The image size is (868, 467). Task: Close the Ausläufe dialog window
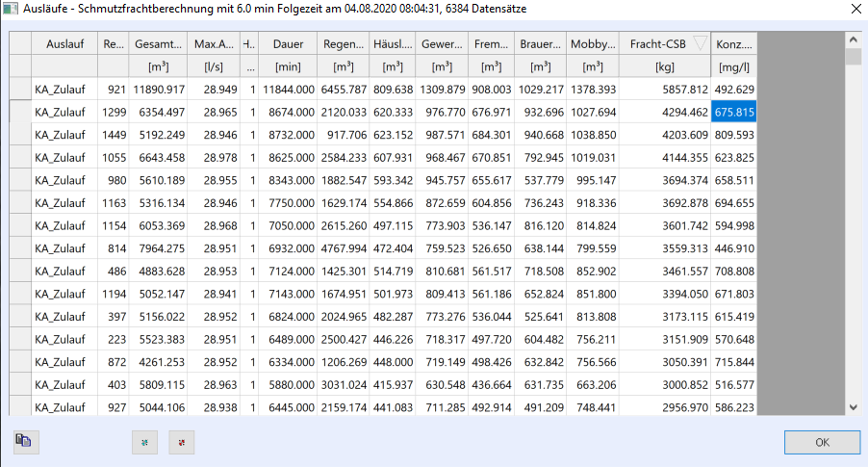pos(855,9)
